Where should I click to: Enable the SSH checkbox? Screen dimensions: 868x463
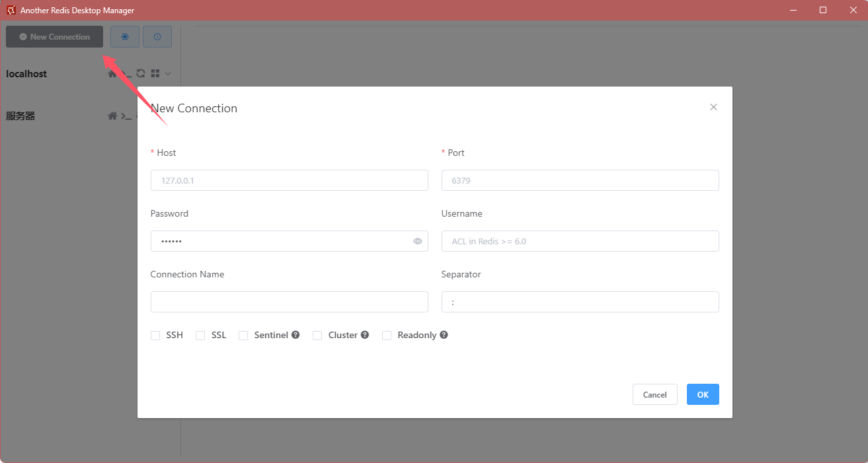point(155,336)
